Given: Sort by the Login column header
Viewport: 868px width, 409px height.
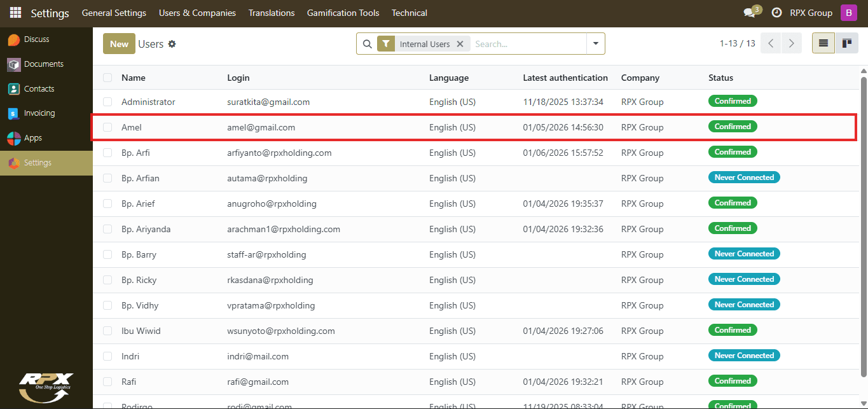Looking at the screenshot, I should coord(238,78).
